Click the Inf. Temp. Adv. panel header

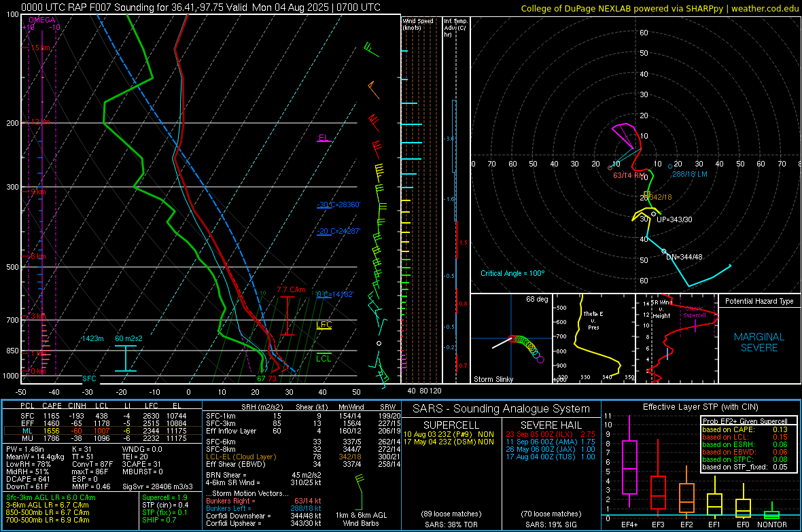coord(455,28)
